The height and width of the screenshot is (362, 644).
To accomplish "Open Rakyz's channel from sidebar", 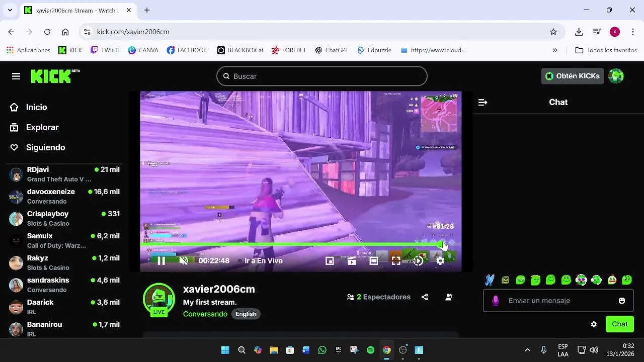I will pos(64,262).
